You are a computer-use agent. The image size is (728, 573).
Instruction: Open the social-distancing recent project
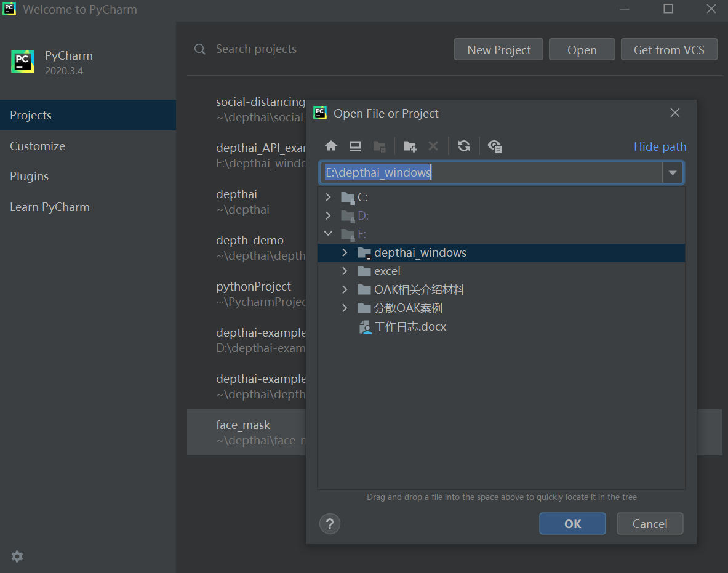click(247, 109)
